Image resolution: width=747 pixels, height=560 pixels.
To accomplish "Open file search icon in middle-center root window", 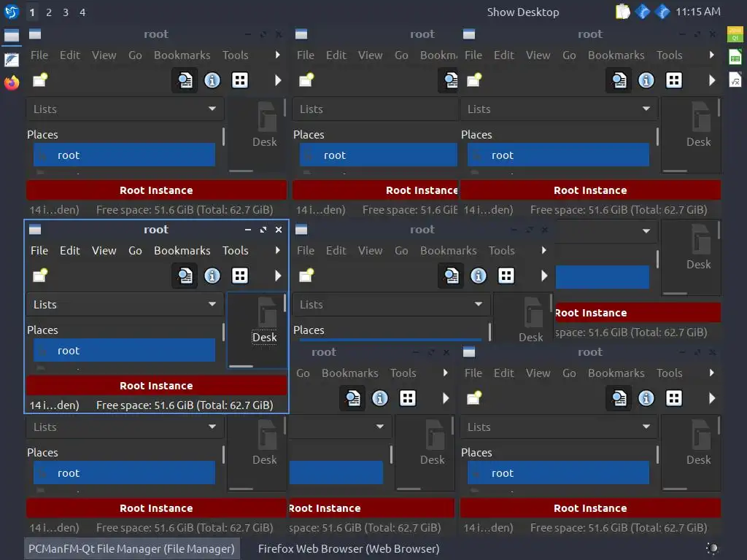I will [451, 276].
